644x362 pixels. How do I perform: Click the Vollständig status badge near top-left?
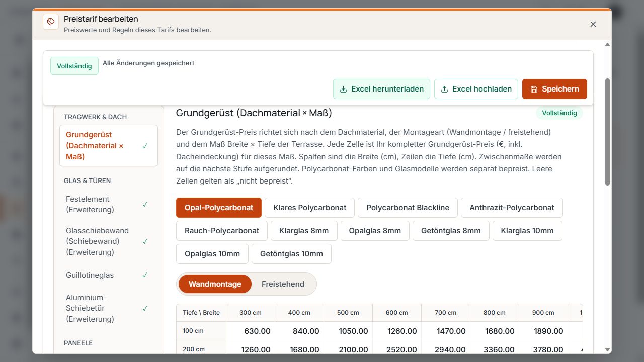click(74, 66)
